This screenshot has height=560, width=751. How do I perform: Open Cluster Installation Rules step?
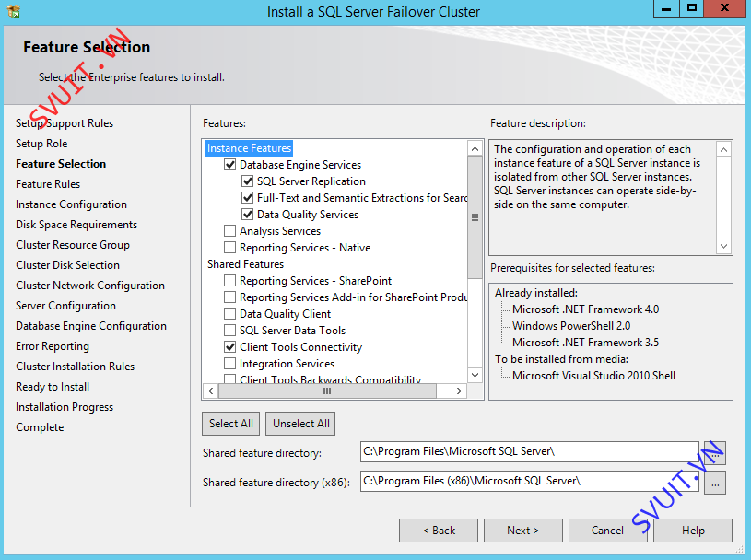click(x=76, y=367)
